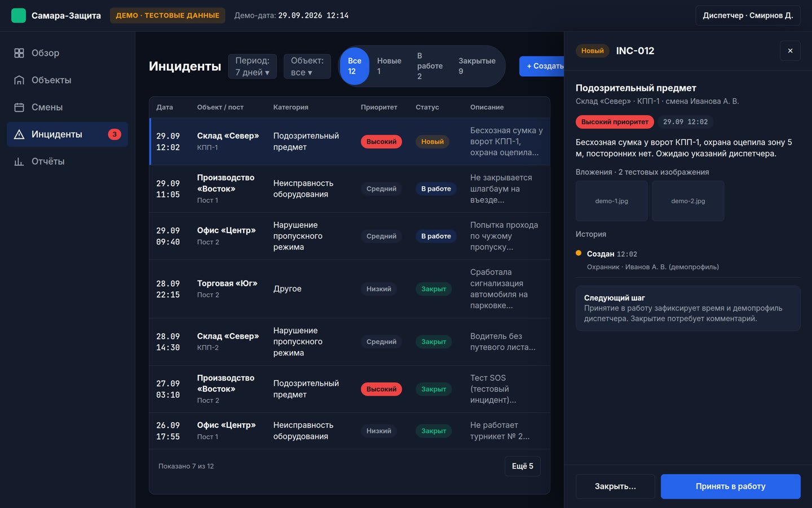Select the row Склад «Север» КПП-2

click(350, 342)
